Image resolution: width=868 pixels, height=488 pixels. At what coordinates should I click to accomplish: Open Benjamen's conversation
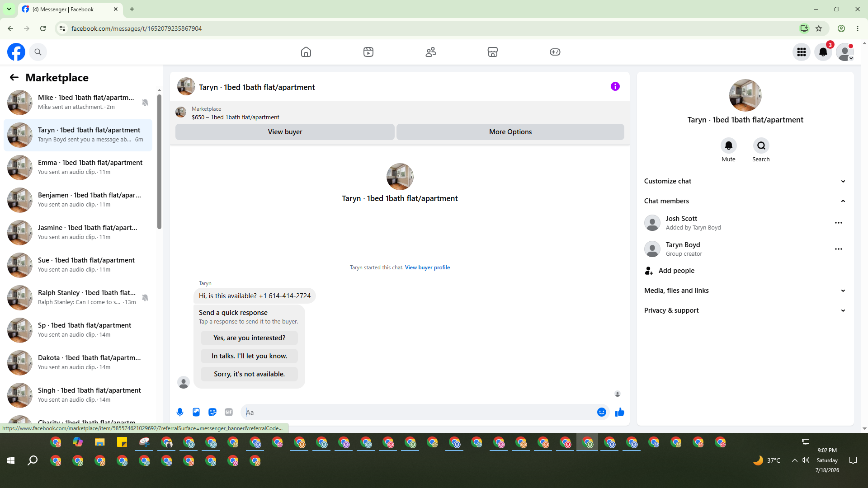(78, 200)
